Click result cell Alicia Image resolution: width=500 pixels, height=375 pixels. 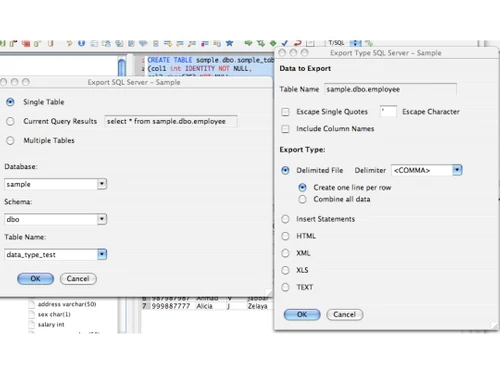[x=205, y=306]
